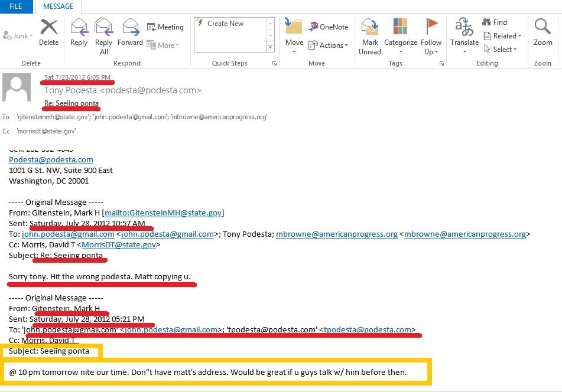Send message to OneNote

pos(329,27)
